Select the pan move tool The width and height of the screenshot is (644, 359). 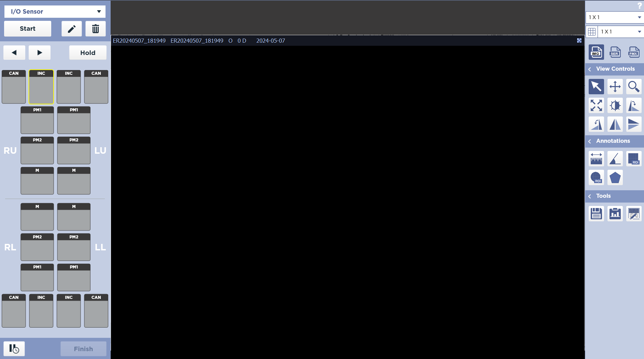coord(615,87)
